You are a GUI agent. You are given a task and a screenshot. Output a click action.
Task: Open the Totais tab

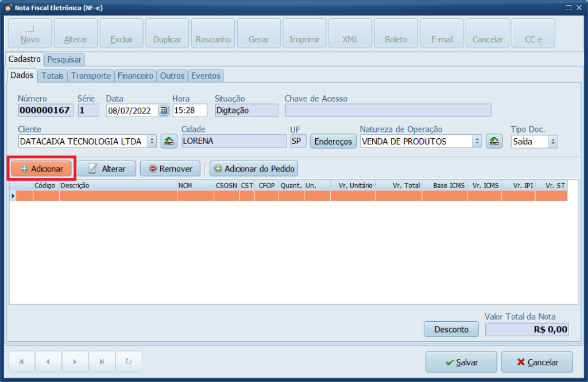(53, 76)
